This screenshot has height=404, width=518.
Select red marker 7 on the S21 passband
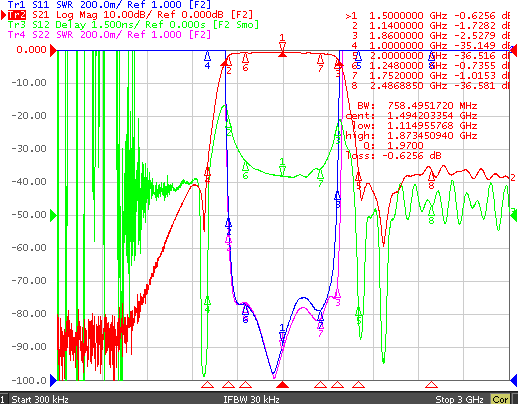point(320,63)
